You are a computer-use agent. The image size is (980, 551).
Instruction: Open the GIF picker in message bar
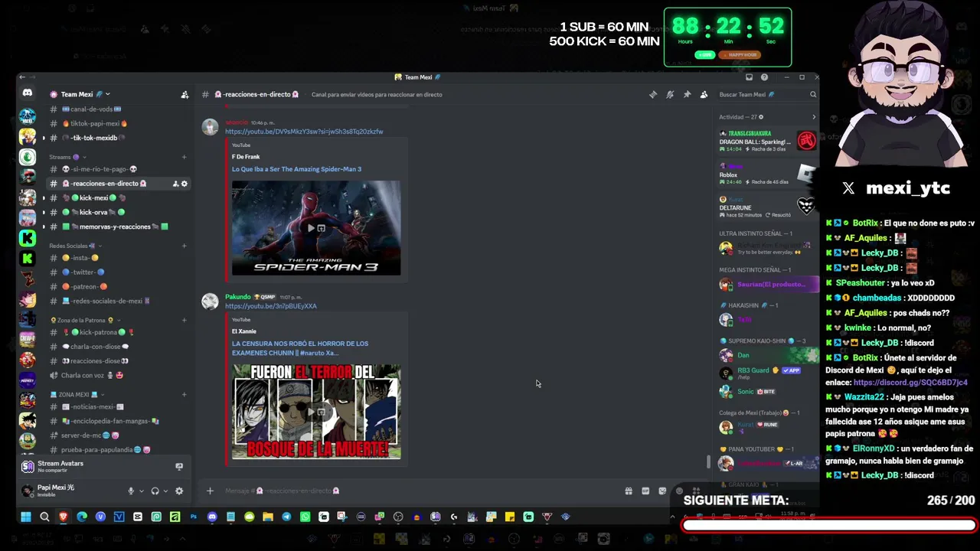645,491
